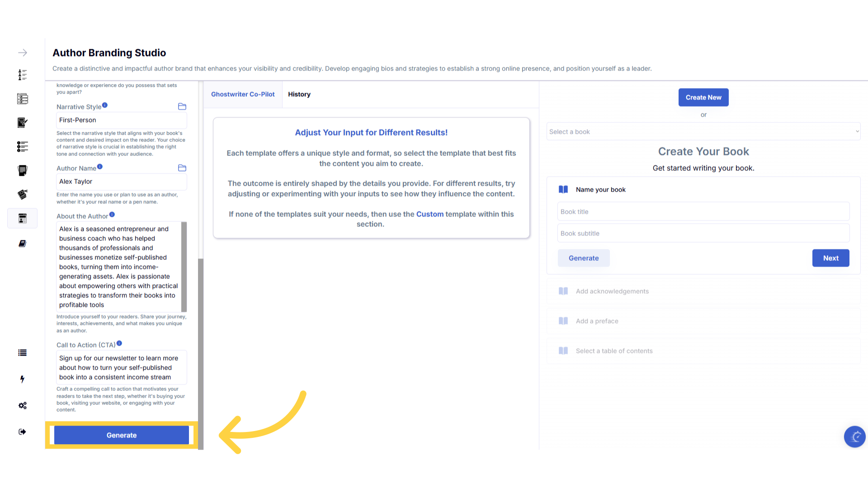Screen dimensions: 868x488
Task: Open settings via the gears icon
Action: 23,405
